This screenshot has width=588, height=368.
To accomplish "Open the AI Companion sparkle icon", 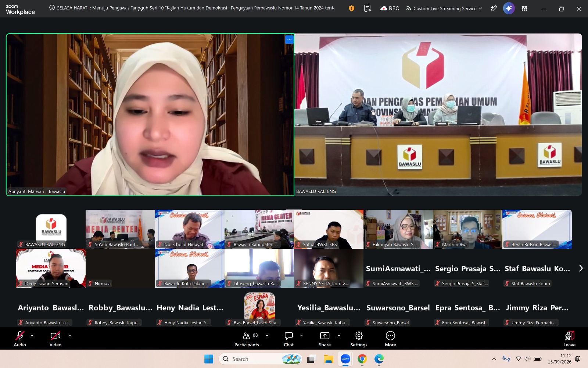I will click(x=509, y=8).
